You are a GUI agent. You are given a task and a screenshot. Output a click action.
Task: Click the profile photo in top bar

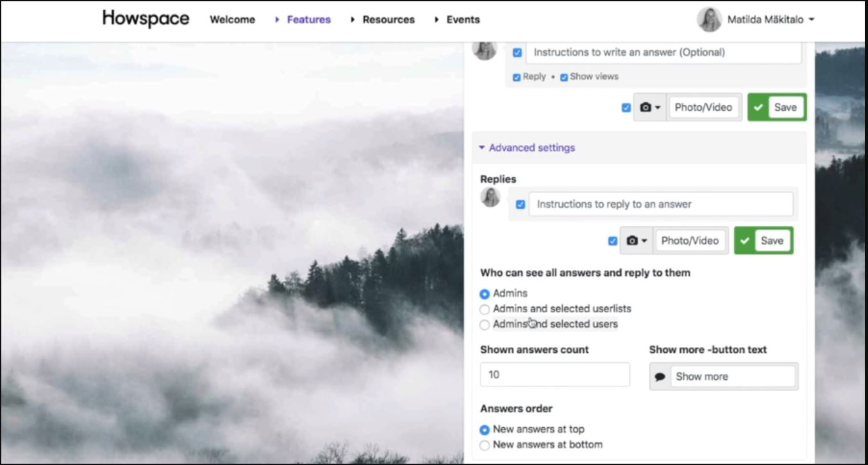(710, 20)
